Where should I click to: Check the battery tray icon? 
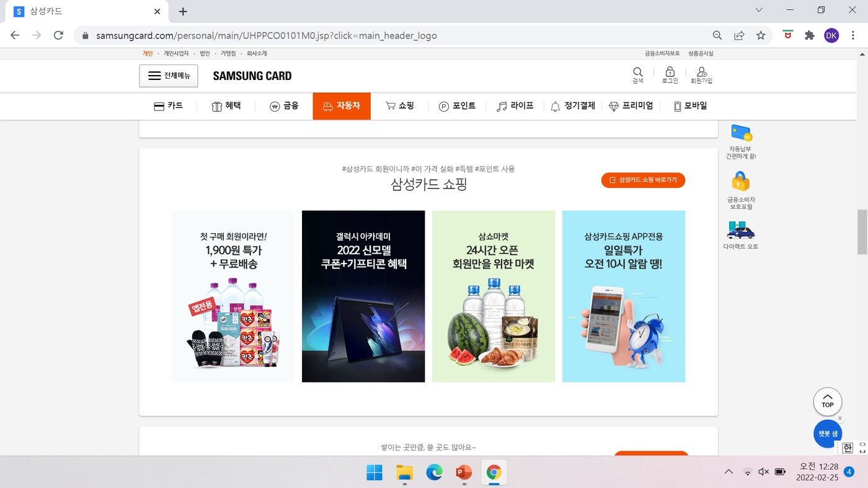point(780,472)
